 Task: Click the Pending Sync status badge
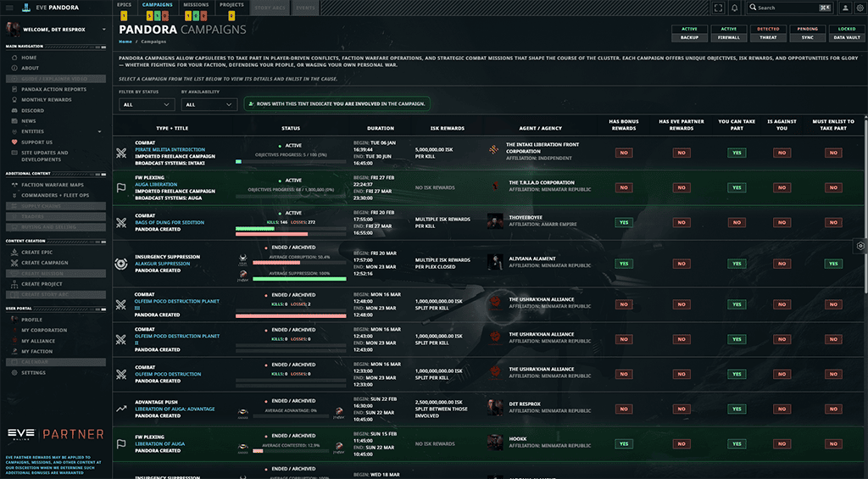point(807,33)
